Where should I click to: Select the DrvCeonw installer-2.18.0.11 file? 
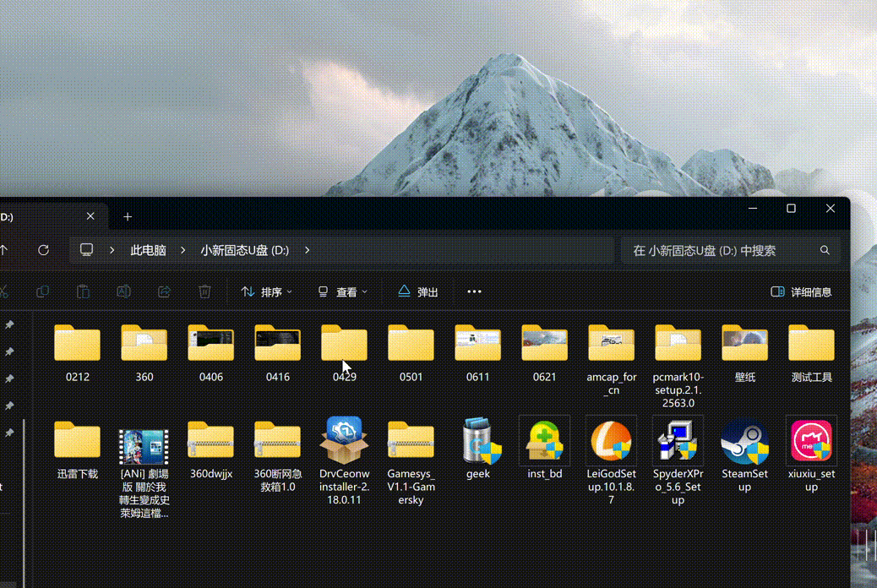click(344, 461)
